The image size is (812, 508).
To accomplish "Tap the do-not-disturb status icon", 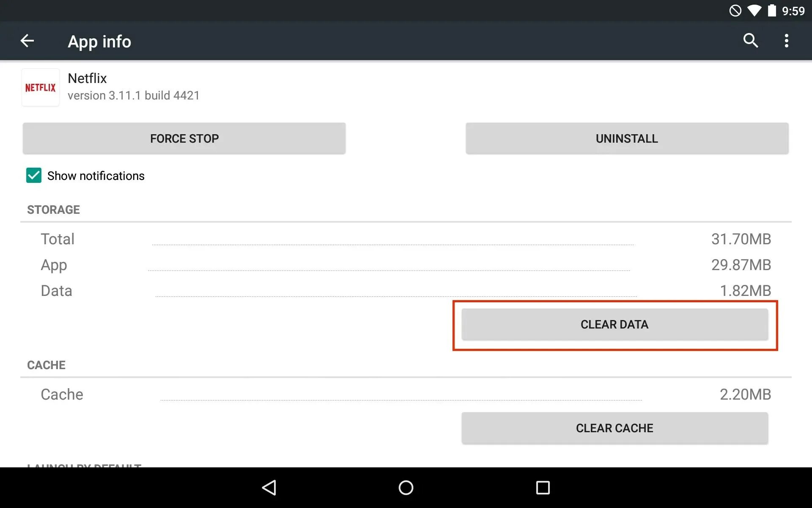I will (735, 11).
